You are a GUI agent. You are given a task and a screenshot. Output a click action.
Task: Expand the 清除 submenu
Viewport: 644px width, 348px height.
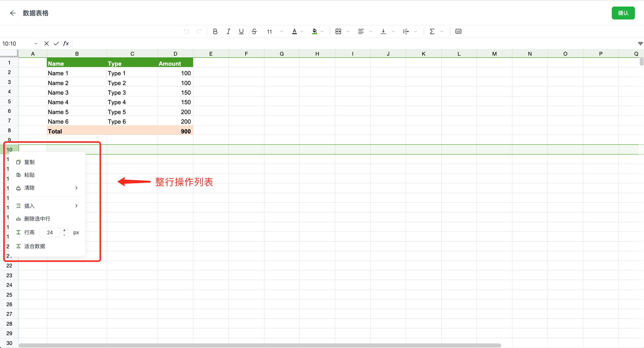coord(76,188)
